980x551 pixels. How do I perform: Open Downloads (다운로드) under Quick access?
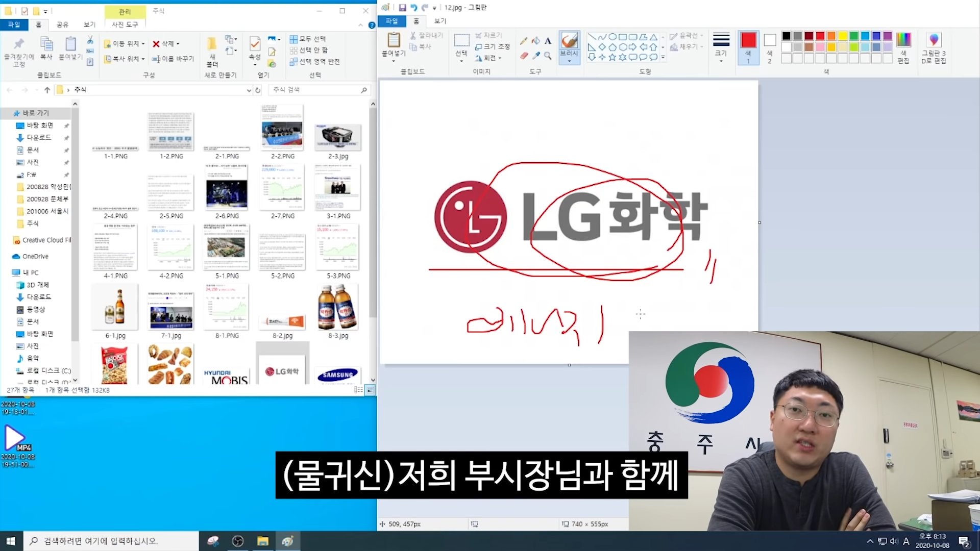(39, 138)
